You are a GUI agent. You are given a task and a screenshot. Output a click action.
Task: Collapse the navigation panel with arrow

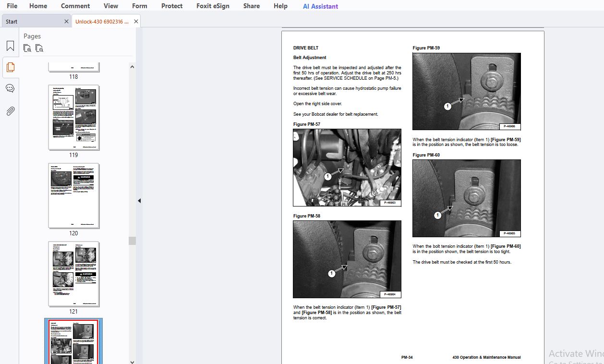click(x=139, y=201)
